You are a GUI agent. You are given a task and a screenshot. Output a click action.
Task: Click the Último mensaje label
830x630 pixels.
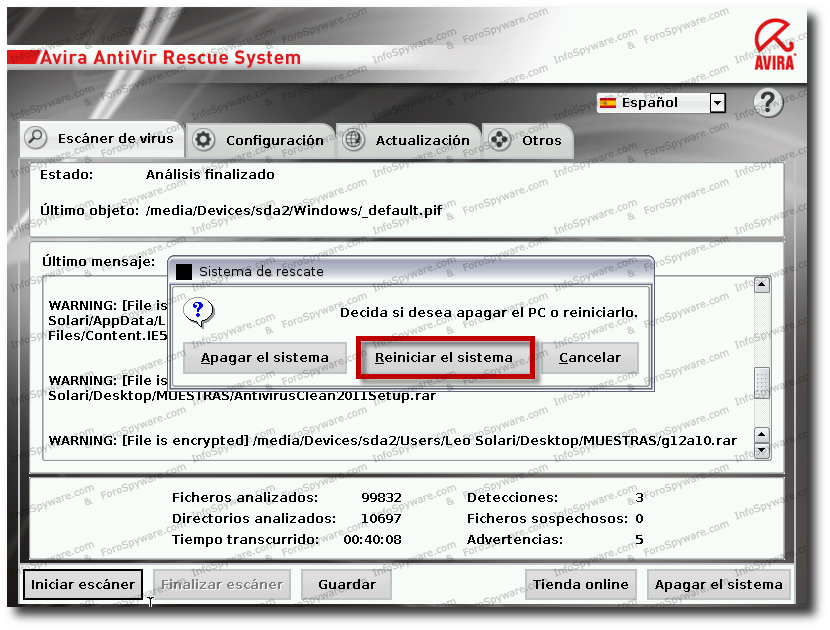[98, 262]
